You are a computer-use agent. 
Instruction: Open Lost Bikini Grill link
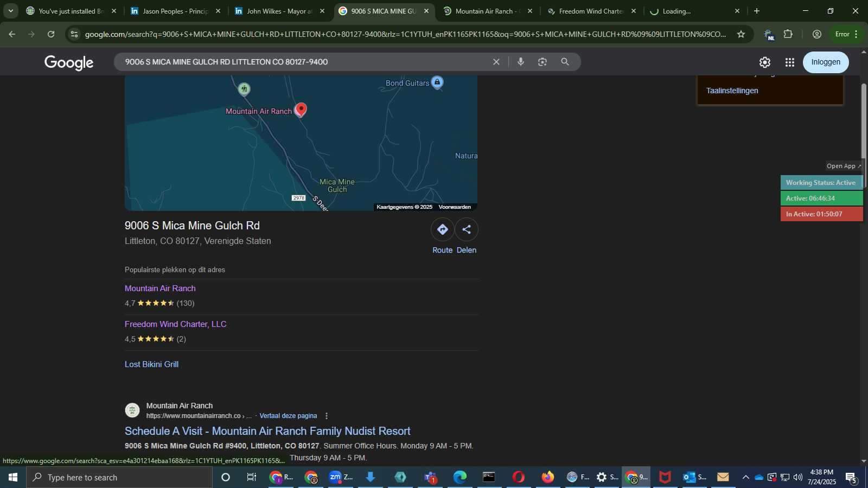pyautogui.click(x=151, y=364)
